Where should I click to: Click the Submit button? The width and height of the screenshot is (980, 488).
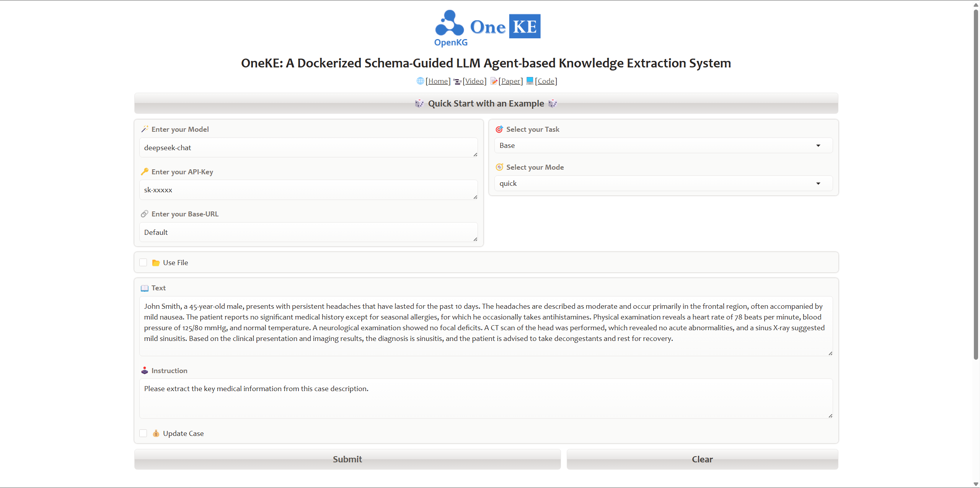click(347, 459)
